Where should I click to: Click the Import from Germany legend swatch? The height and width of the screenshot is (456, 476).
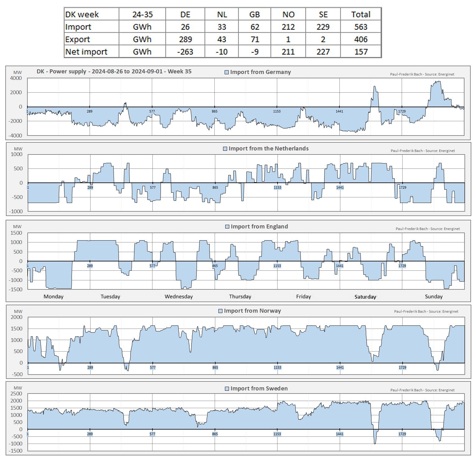coord(226,72)
